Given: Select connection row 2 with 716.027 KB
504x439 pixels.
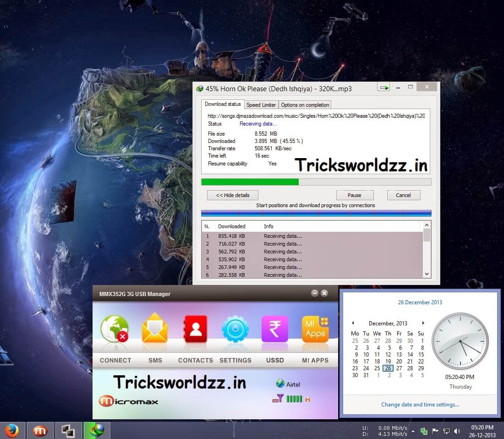Looking at the screenshot, I should pos(312,244).
